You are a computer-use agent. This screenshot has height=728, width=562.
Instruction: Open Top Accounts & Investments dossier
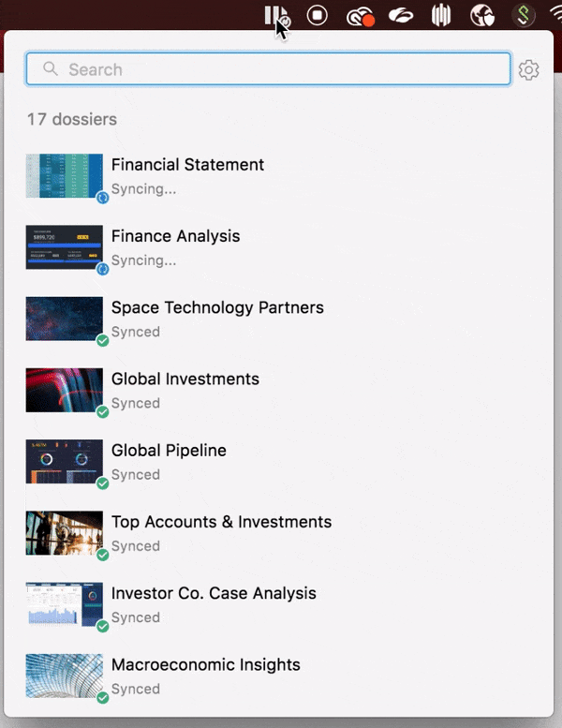click(221, 522)
